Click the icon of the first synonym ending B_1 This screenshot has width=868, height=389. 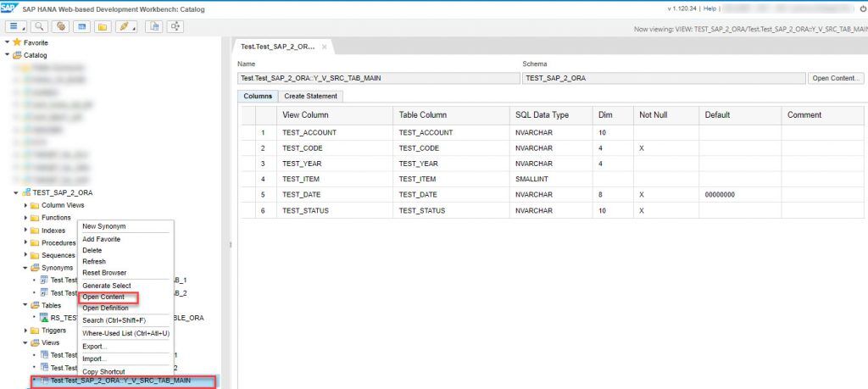[44, 280]
